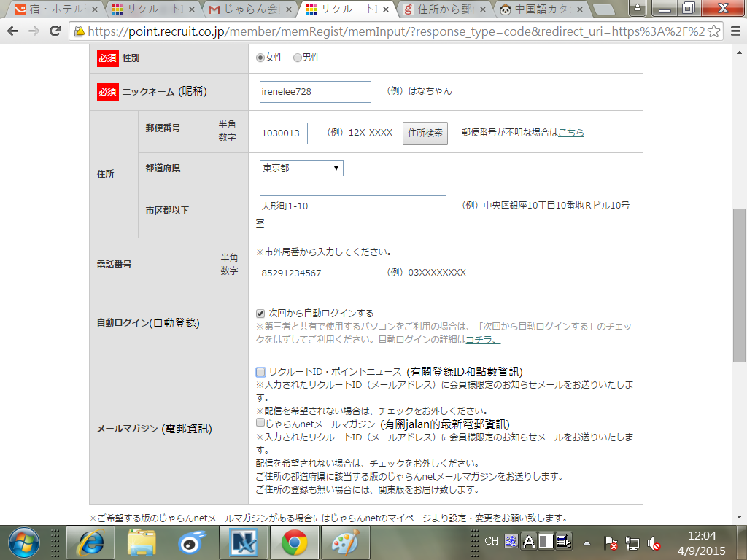747x560 pixels.
Task: Close the 中国語カタ tab
Action: pos(580,9)
